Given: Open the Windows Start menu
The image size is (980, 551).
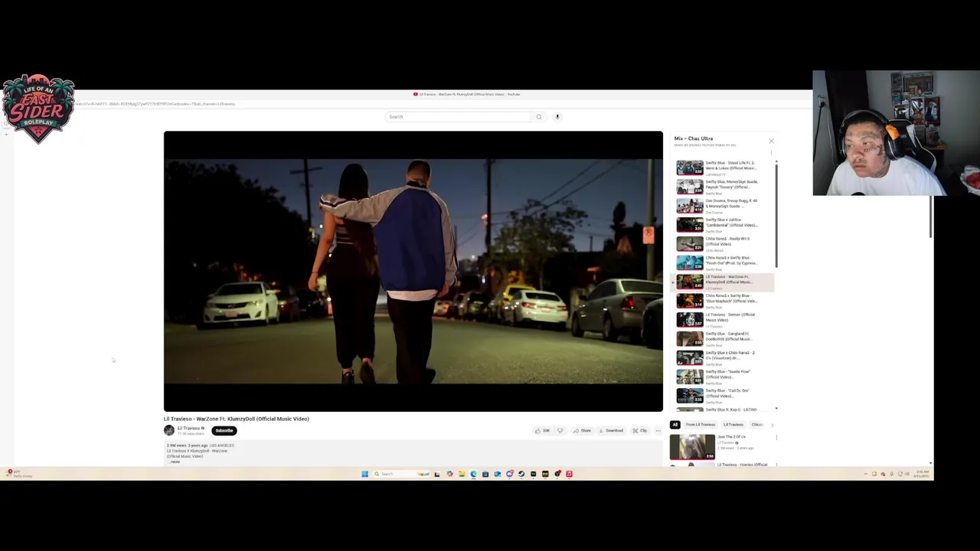Looking at the screenshot, I should [364, 474].
